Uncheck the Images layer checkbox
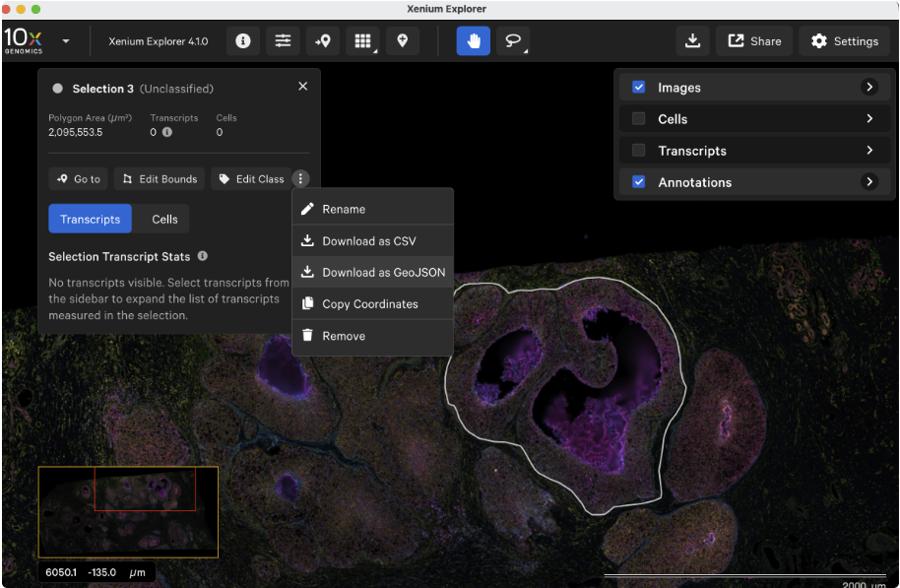900x588 pixels. click(638, 88)
